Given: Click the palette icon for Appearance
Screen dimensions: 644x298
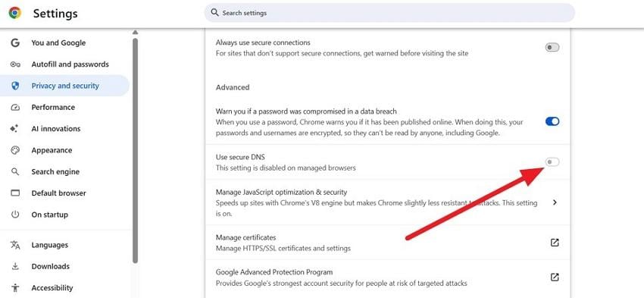Looking at the screenshot, I should [15, 150].
